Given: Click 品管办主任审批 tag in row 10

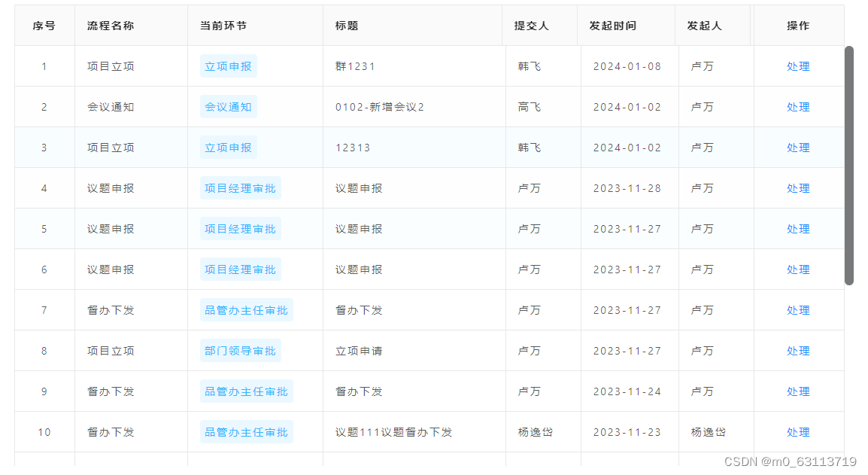Looking at the screenshot, I should pos(246,432).
